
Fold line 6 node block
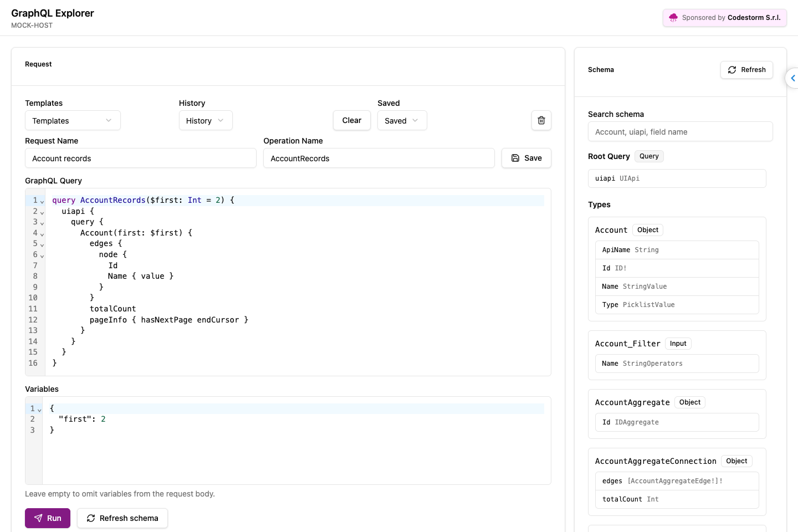(x=42, y=256)
